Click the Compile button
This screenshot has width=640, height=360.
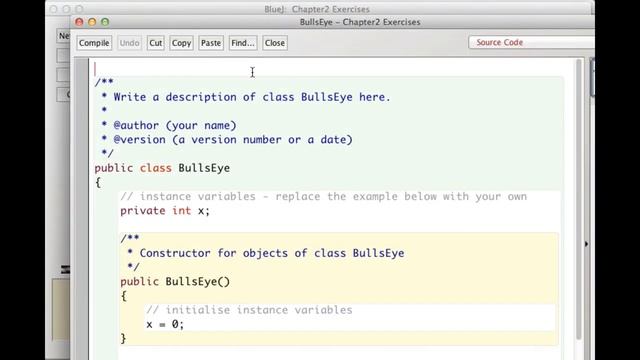coord(94,43)
